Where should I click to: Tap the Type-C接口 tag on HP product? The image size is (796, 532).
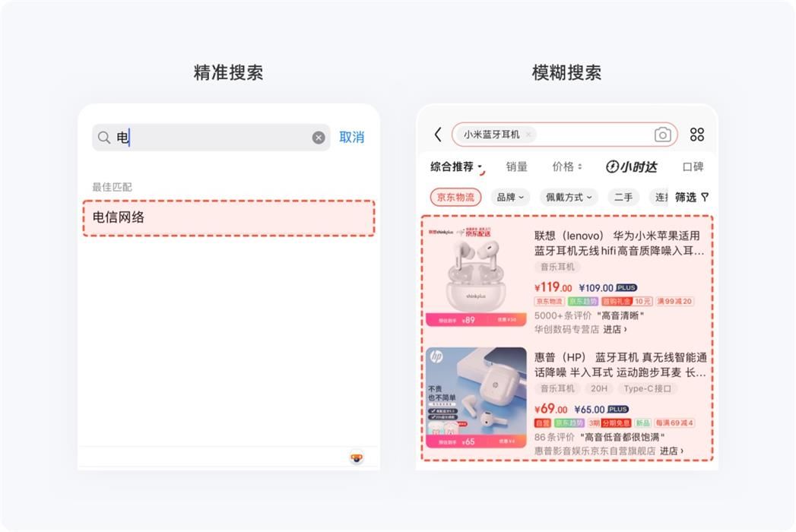647,389
